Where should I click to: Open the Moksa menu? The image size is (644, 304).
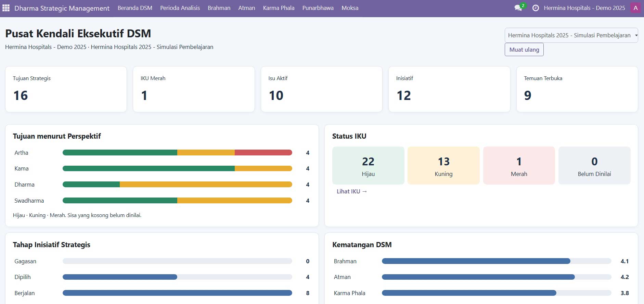[350, 8]
